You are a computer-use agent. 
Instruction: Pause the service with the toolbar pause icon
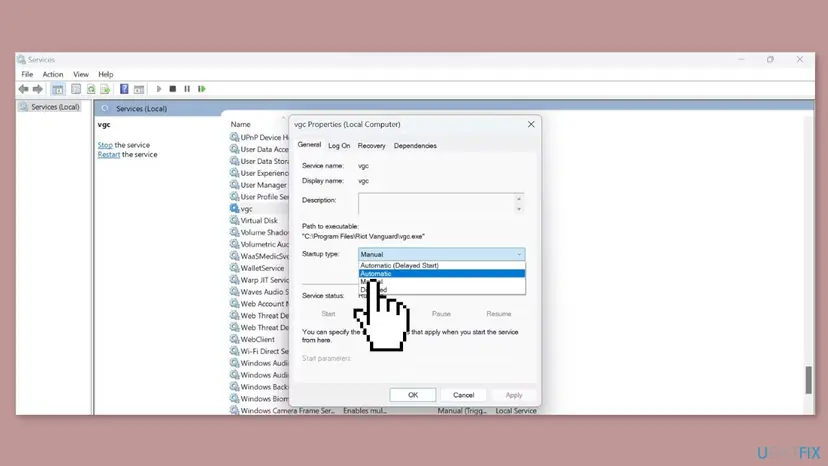187,89
